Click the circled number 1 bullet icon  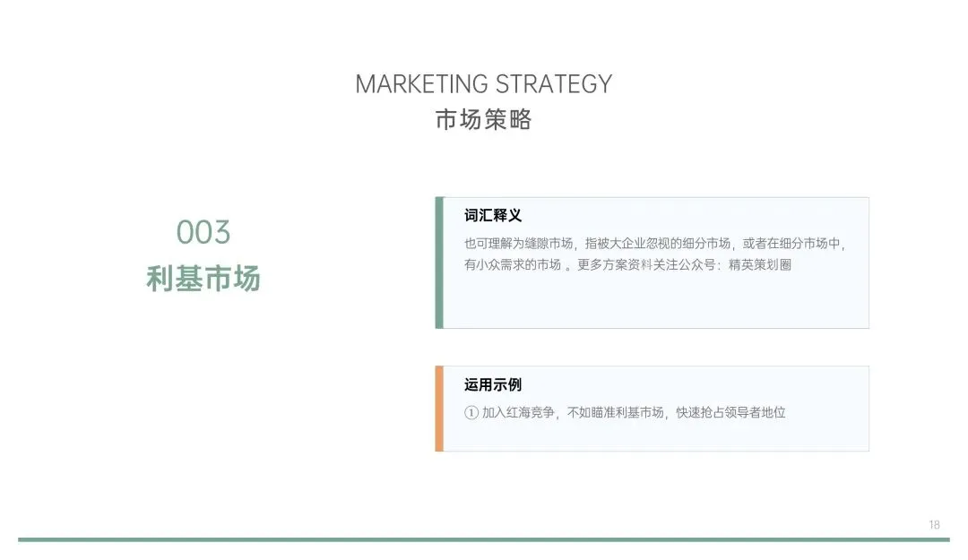(471, 412)
